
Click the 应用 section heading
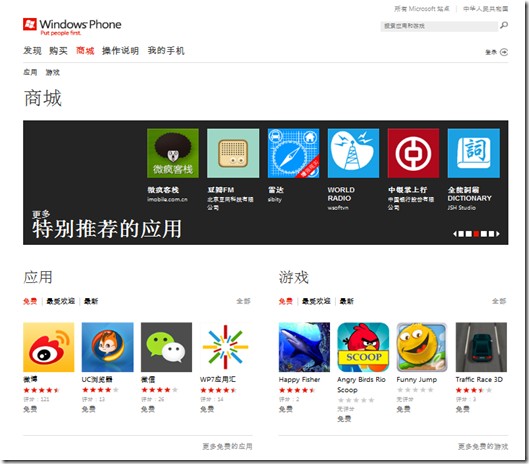[38, 277]
